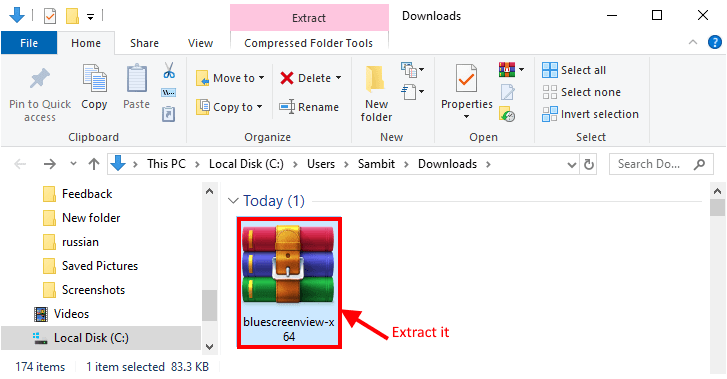Click the Back navigation arrow
This screenshot has width=727, height=379.
20,164
